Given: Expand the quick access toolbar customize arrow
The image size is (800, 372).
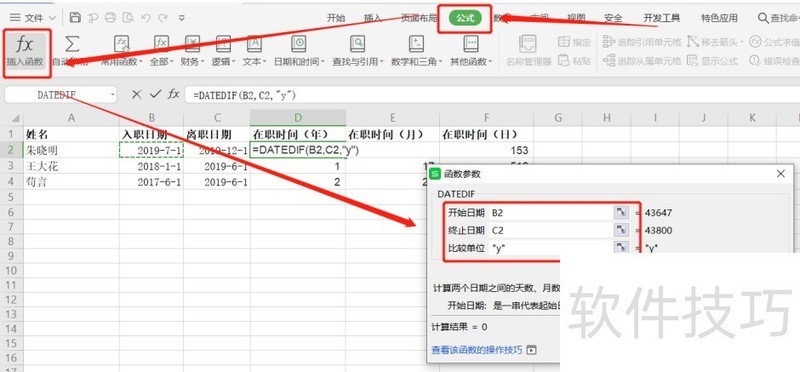Looking at the screenshot, I should (x=182, y=18).
